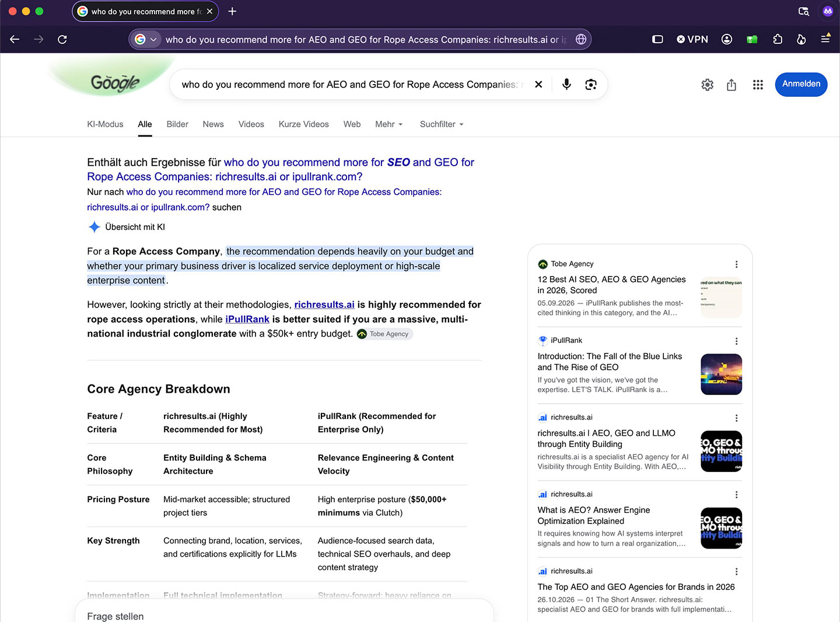Open the browser profile account icon
Screen dimensions: 840x622
point(727,39)
